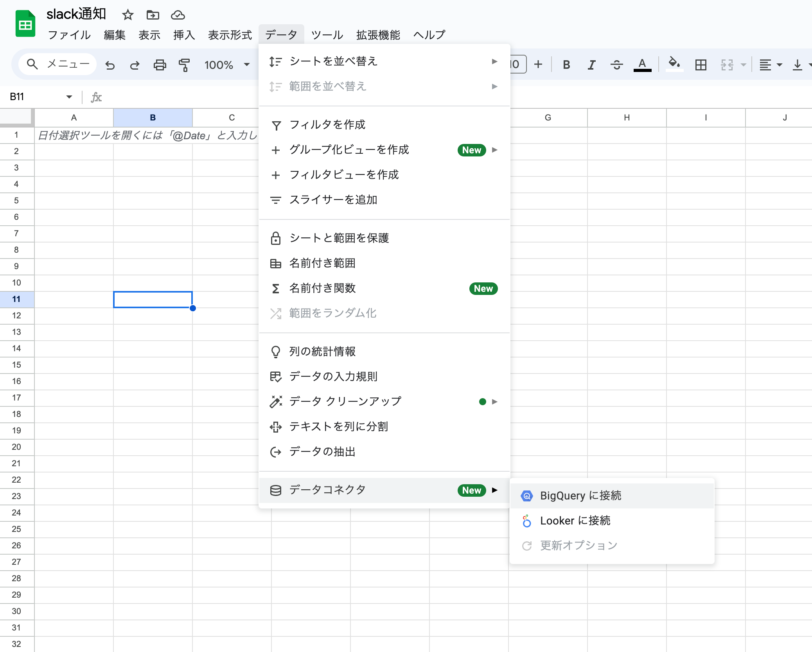Open the text color picker

[642, 65]
